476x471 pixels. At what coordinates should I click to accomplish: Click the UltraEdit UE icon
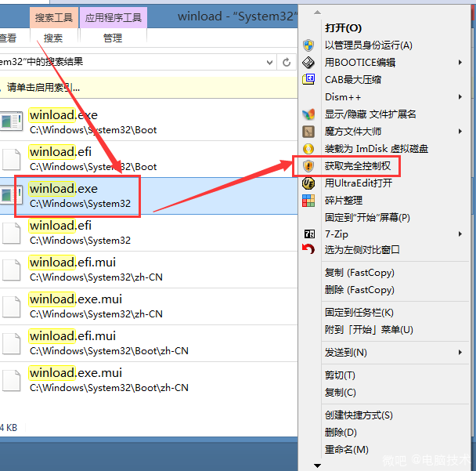pos(308,183)
